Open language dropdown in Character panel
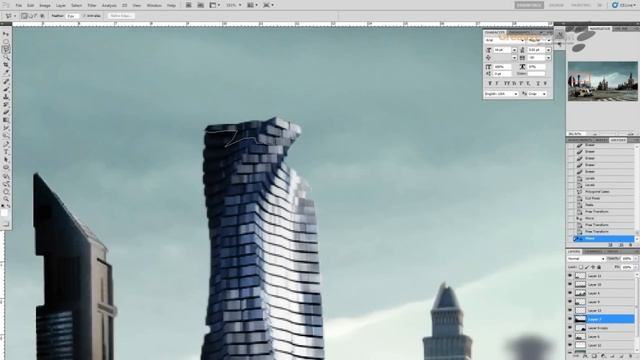 point(501,94)
